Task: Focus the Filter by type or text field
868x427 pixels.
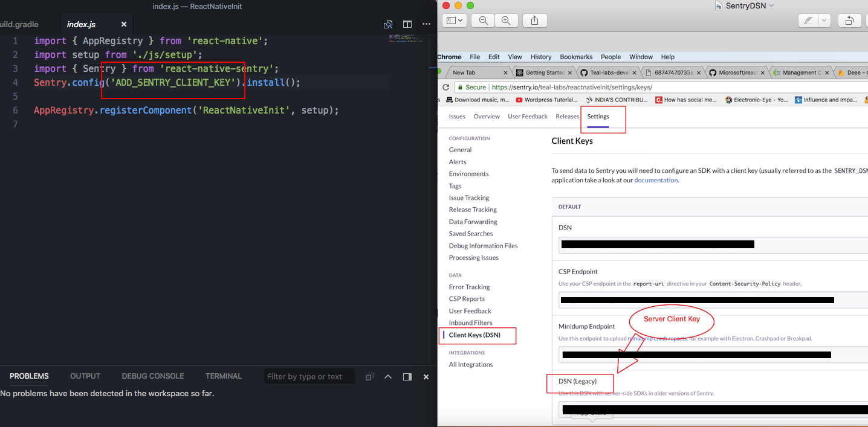Action: [309, 376]
